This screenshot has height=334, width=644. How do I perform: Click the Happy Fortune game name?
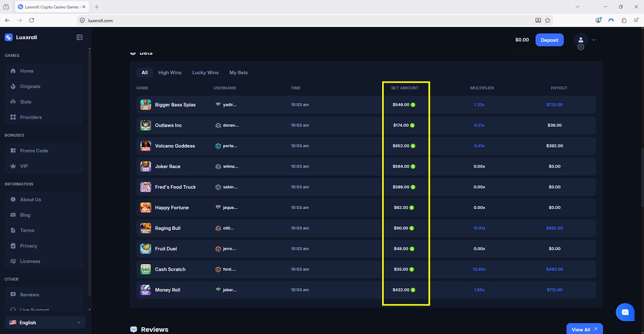[x=172, y=208]
